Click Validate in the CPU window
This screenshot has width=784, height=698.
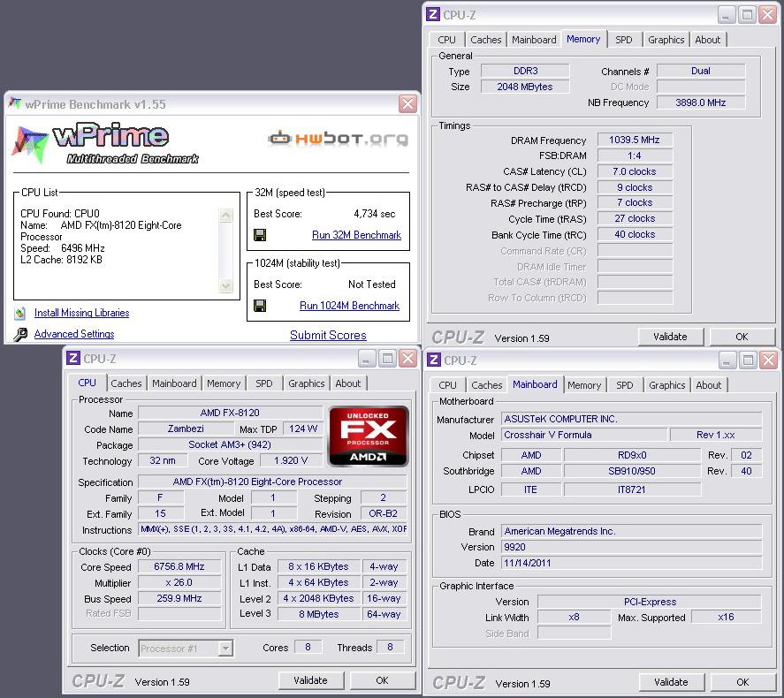[x=310, y=680]
